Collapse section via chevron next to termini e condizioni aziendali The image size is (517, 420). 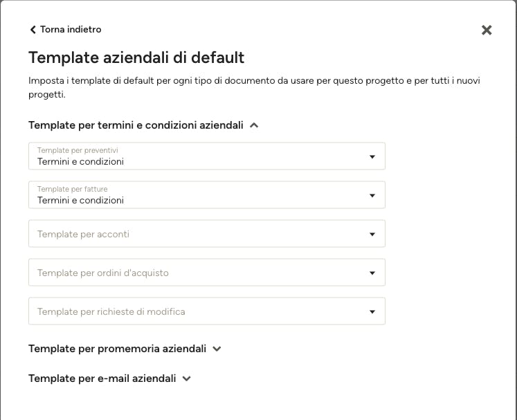pos(254,125)
